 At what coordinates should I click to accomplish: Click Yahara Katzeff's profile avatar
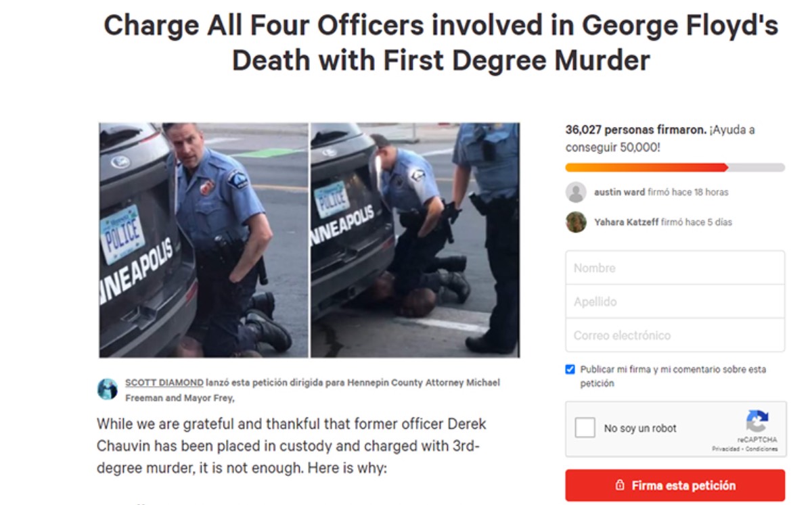click(x=576, y=222)
